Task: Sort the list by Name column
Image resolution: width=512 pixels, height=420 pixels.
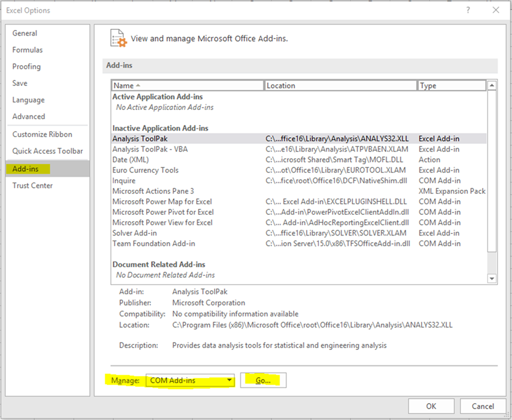Action: tap(187, 85)
